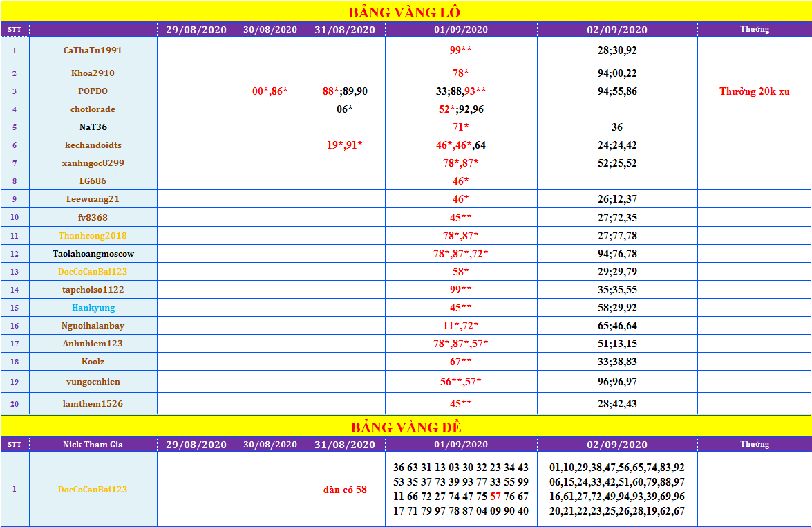Select username Thanhcong2018
Viewport: 812px width, 527px height.
coord(93,236)
